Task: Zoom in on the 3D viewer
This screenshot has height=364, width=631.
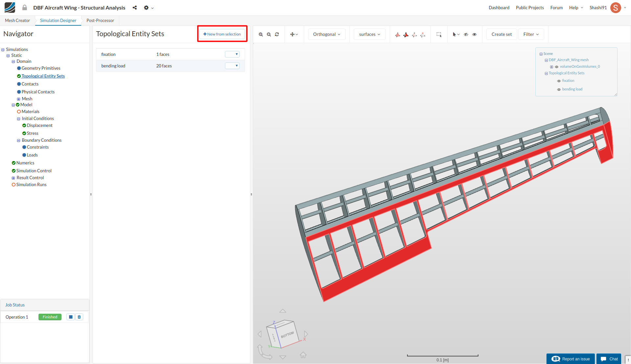Action: coord(261,35)
